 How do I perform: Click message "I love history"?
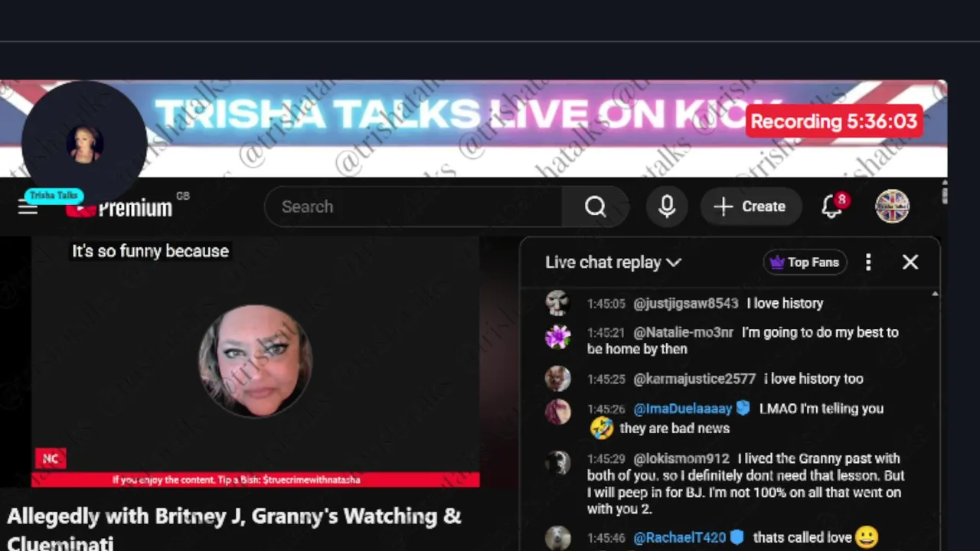click(x=785, y=304)
